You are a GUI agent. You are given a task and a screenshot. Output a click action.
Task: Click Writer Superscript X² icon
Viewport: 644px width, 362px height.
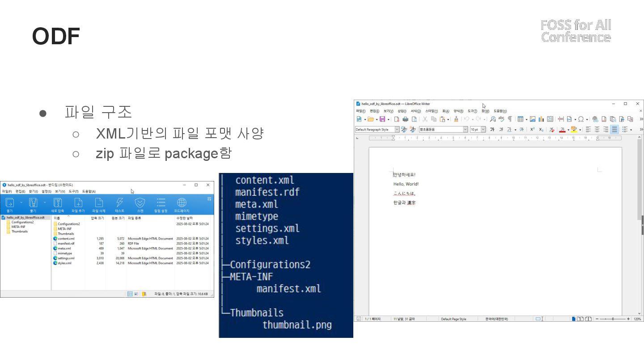(x=532, y=130)
